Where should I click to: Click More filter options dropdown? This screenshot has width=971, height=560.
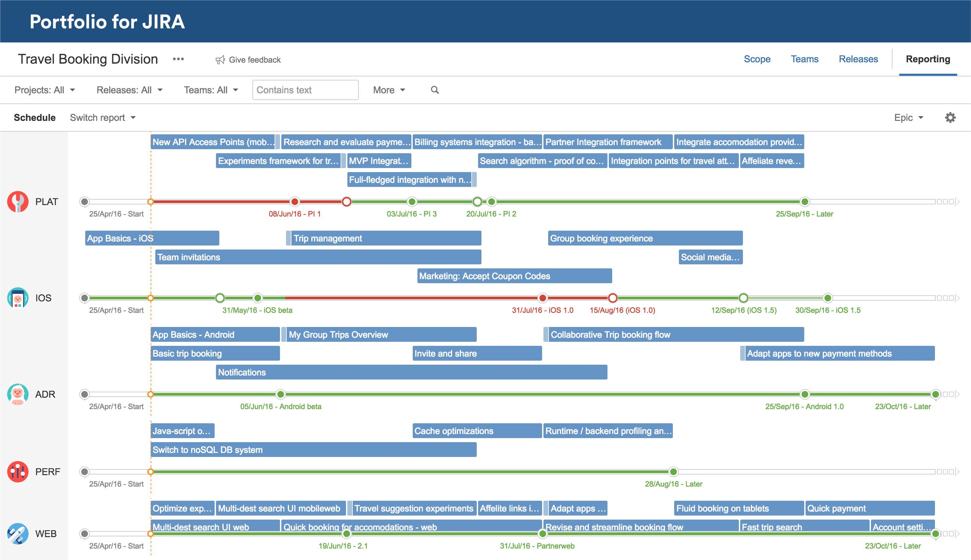pos(389,90)
